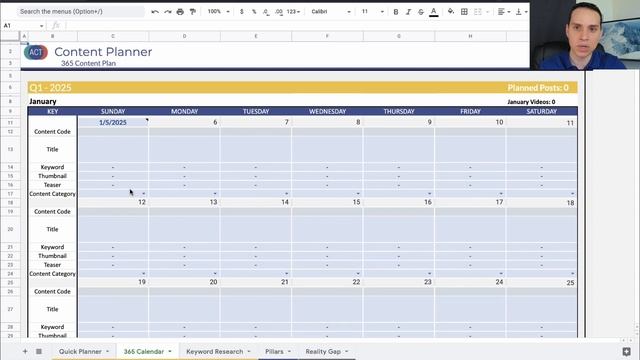Format selection as currency
The image size is (640, 360).
[x=242, y=12]
